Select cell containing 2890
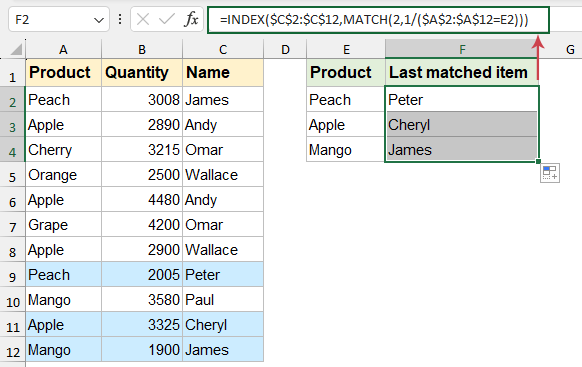The image size is (582, 367). 142,125
